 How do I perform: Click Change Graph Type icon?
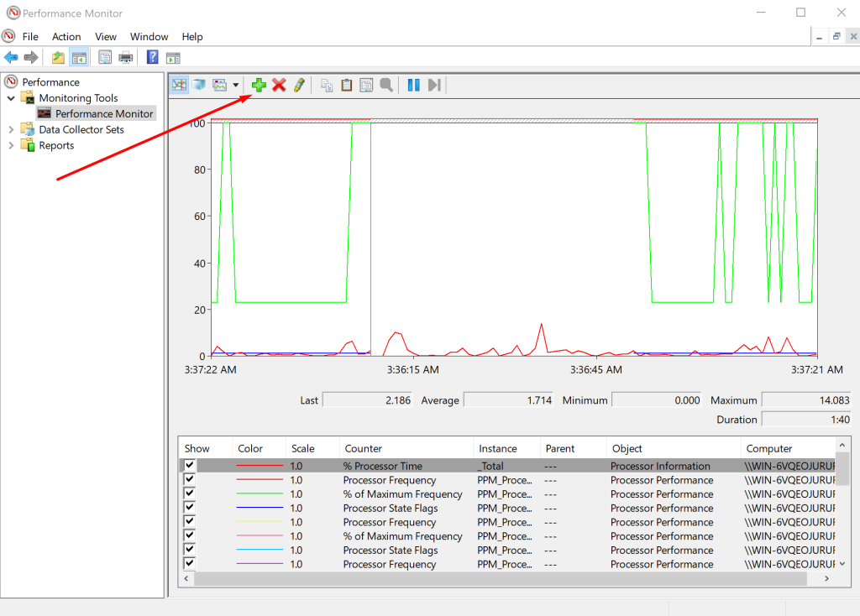pos(220,85)
